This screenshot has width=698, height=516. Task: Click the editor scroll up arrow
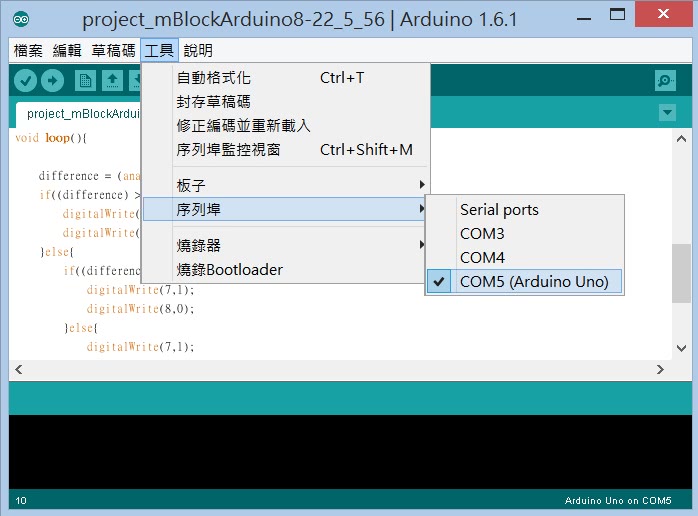point(681,138)
